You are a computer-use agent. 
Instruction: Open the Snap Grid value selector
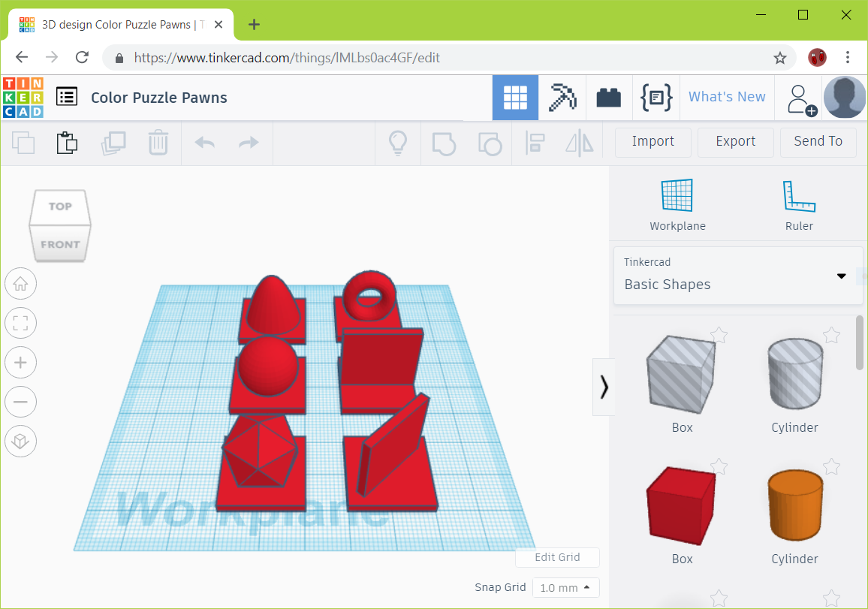pos(565,587)
